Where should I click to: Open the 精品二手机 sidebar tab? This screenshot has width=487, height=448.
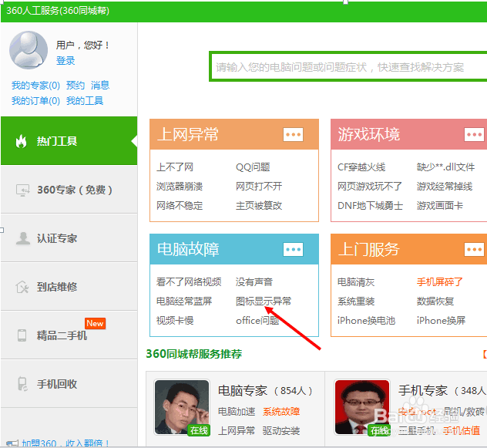[x=69, y=335]
